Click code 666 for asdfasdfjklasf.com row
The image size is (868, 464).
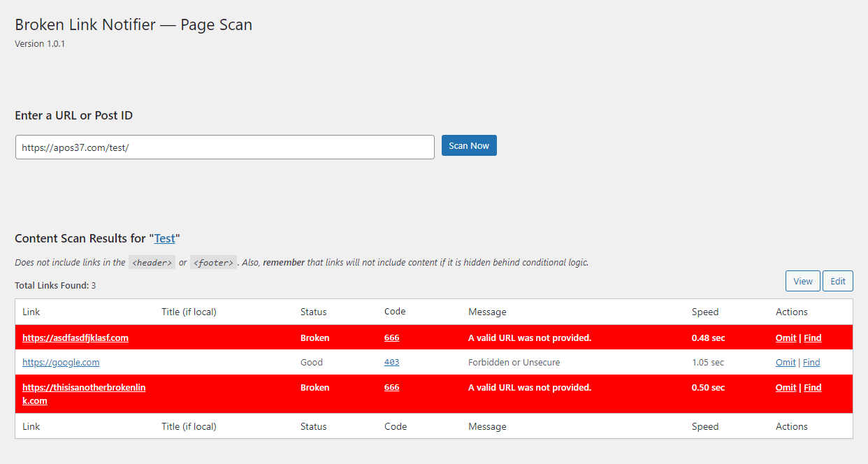tap(391, 338)
